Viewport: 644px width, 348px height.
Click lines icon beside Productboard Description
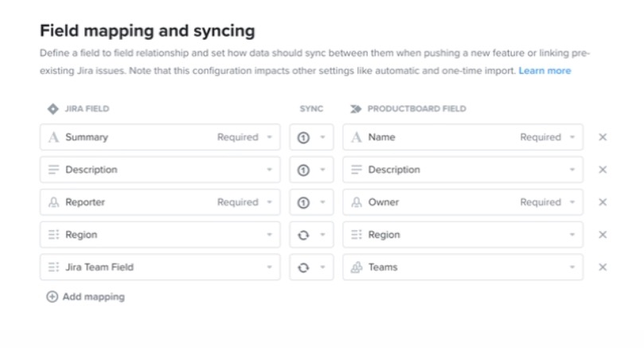pos(357,170)
